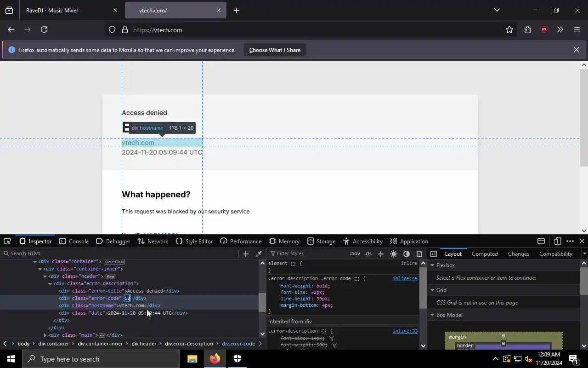The image size is (588, 368).
Task: Create new node plus button
Action: click(246, 253)
